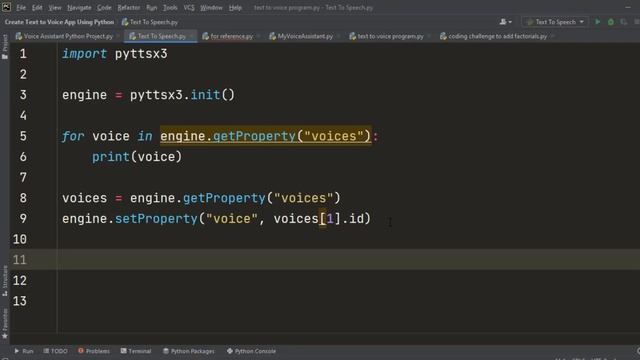Open the Terminal tool window
This screenshot has width=640, height=360.
(136, 351)
